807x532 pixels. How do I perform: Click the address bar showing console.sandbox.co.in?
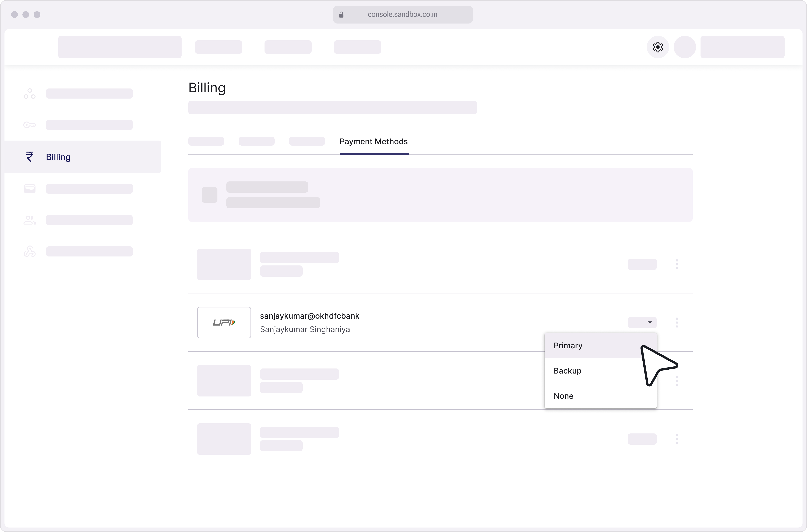coord(403,15)
